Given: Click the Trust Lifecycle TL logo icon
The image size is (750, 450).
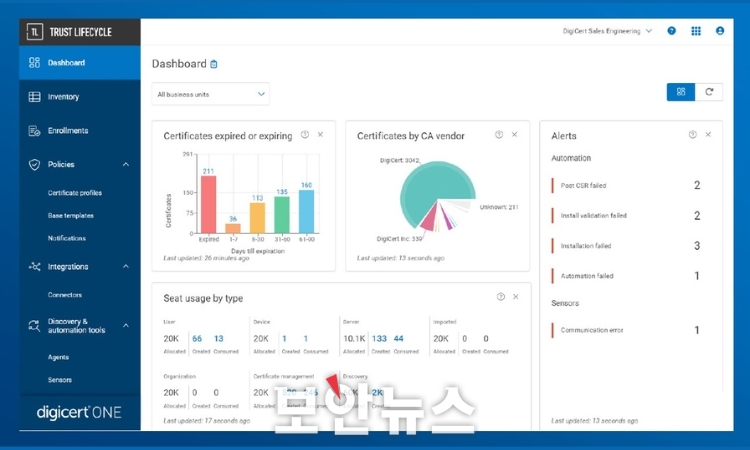Looking at the screenshot, I should coord(34,32).
